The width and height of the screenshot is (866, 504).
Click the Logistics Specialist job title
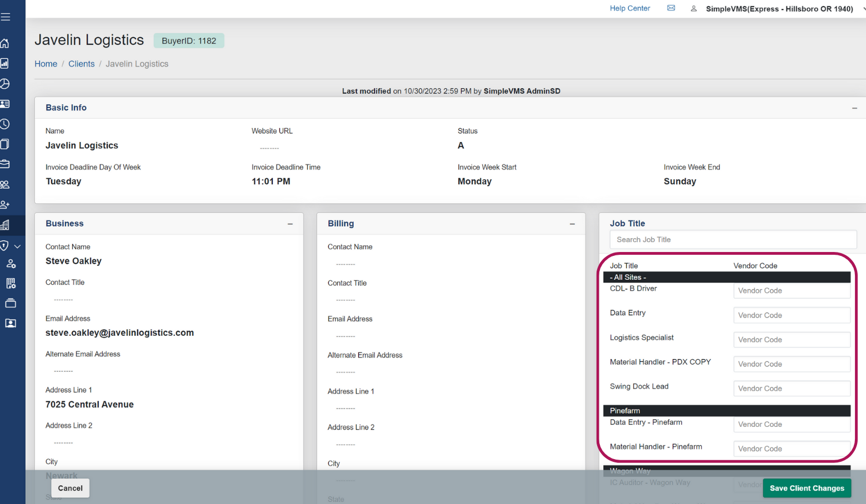pos(642,337)
